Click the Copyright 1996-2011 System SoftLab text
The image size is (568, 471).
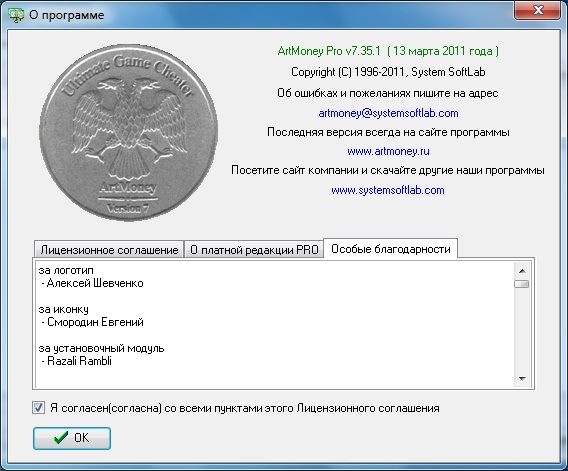point(388,72)
